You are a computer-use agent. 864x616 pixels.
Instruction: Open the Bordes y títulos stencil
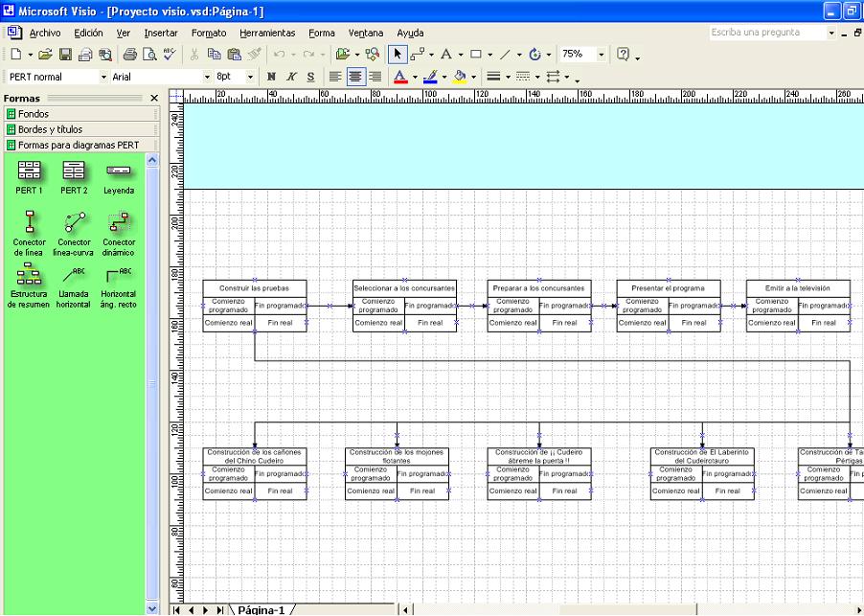[50, 129]
